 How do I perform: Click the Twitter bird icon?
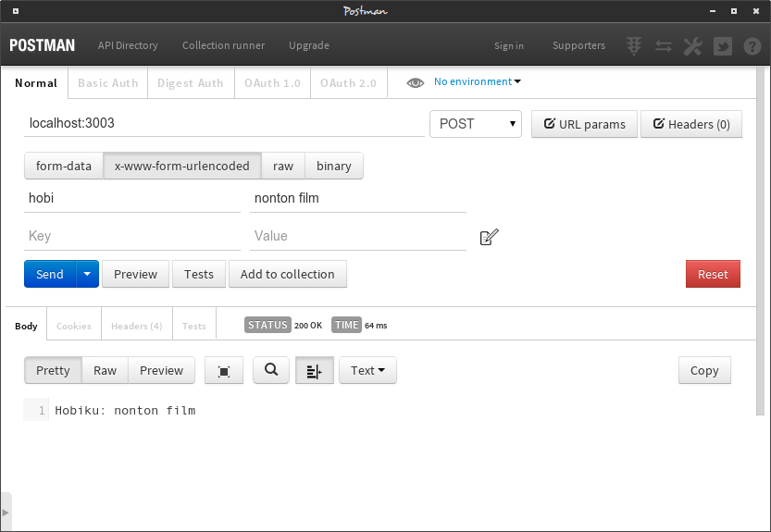tap(722, 46)
